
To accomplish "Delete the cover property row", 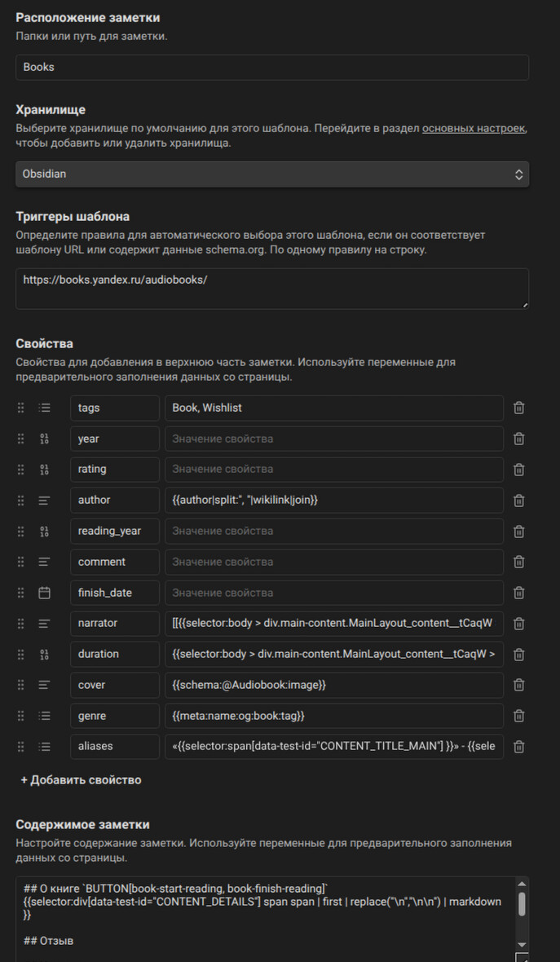I will pos(518,685).
